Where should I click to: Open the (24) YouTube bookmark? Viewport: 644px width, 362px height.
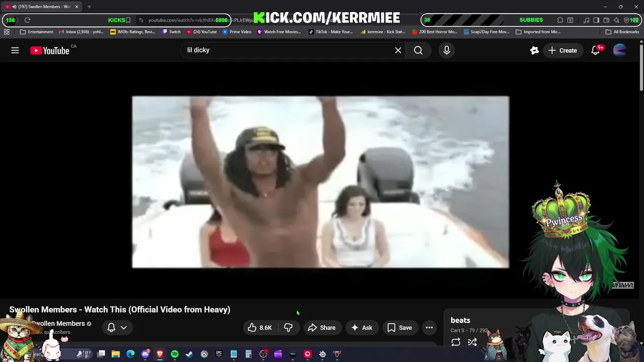click(x=202, y=32)
